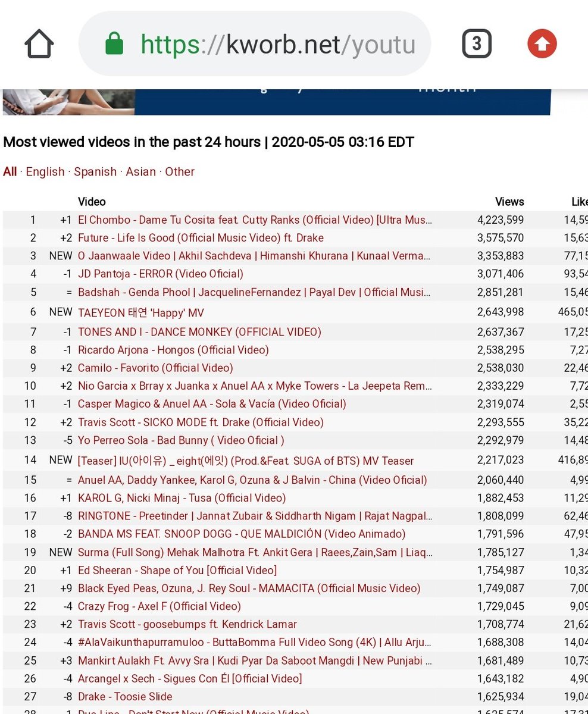Click the page heading with 2020-05-05 timestamp

point(209,142)
